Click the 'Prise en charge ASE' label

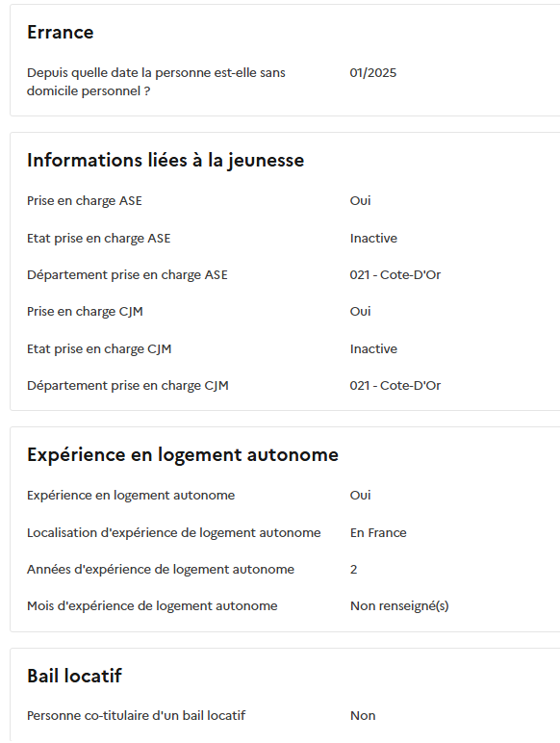tap(85, 201)
